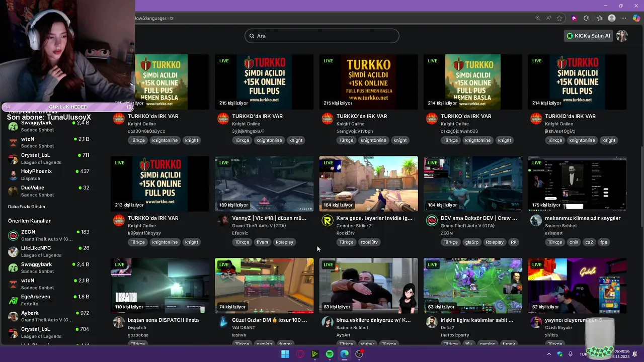644x362 pixels.
Task: Click VALORANT category link
Action: point(244,328)
